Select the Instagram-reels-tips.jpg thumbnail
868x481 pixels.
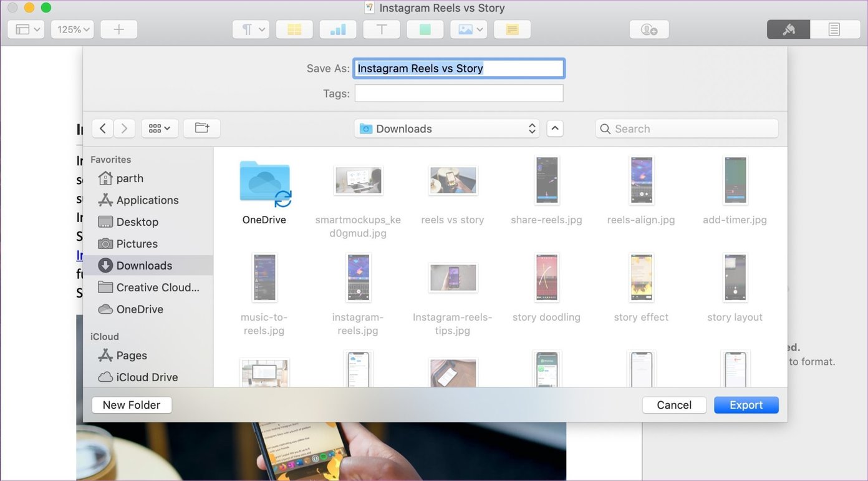[x=453, y=278]
